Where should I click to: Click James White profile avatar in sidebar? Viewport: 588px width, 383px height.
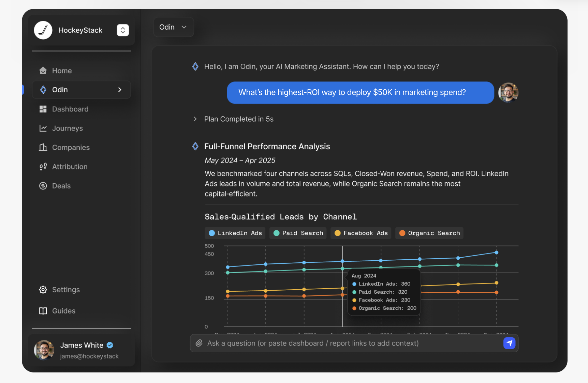[44, 350]
